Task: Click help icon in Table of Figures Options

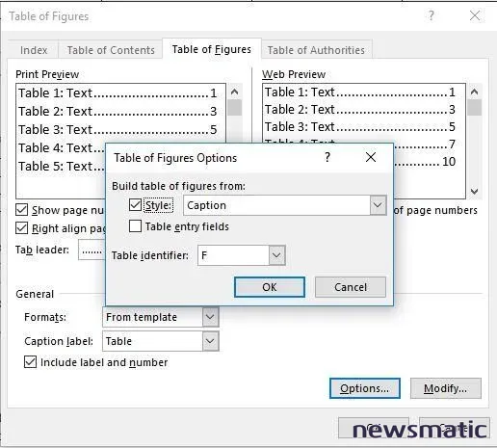Action: [327, 157]
